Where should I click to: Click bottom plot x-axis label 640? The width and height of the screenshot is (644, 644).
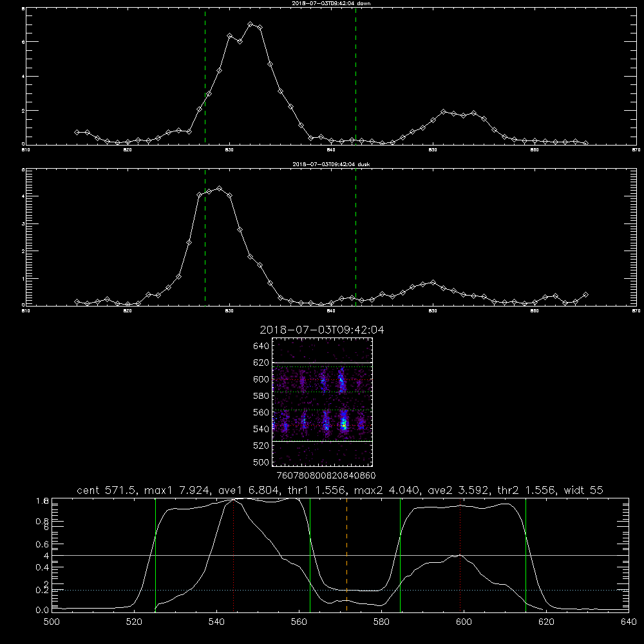point(629,622)
